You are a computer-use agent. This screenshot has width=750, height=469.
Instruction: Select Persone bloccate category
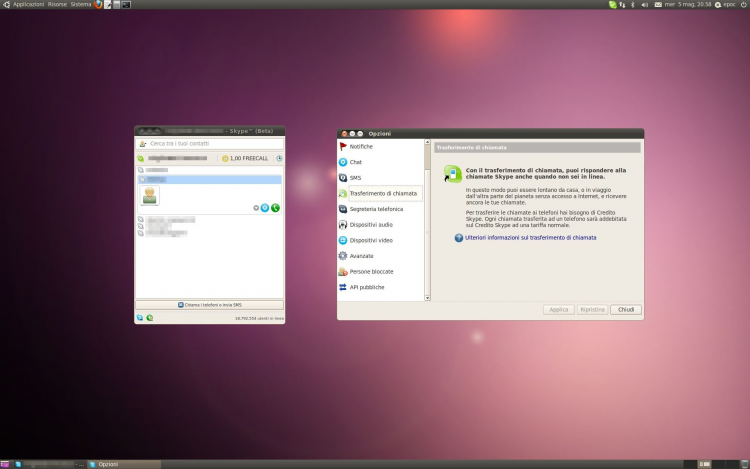tap(371, 272)
